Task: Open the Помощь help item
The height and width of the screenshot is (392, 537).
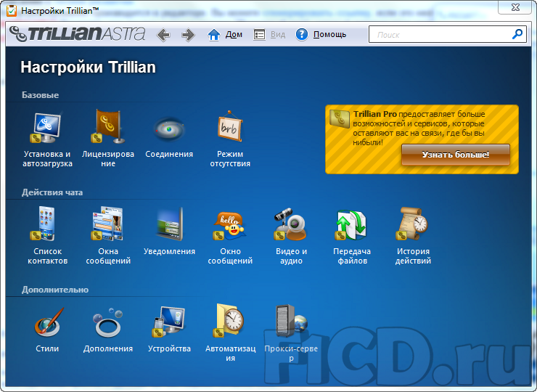Action: pyautogui.click(x=321, y=35)
